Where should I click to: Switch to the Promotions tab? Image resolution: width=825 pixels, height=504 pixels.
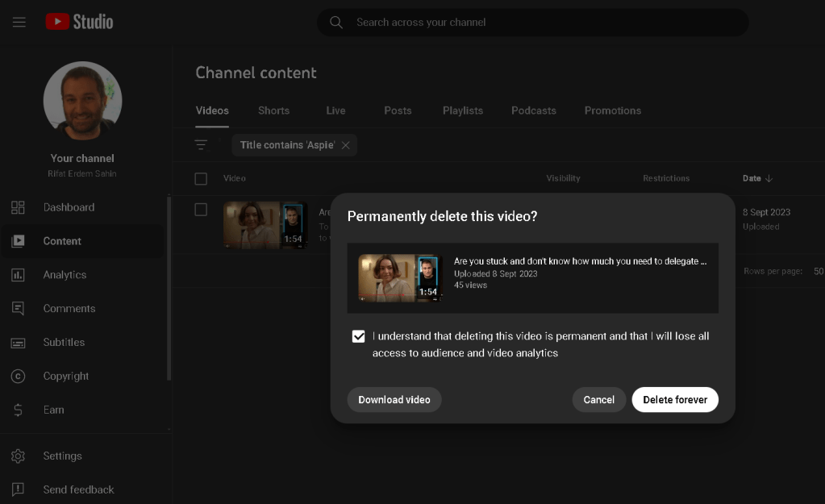click(x=613, y=110)
